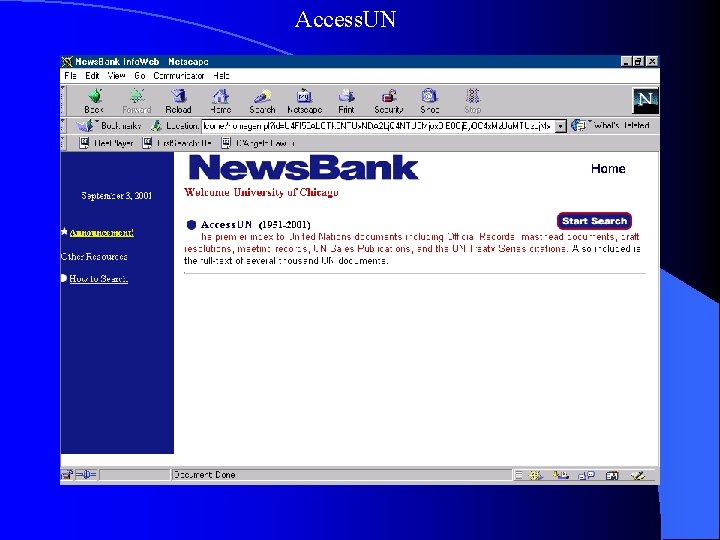
Task: Open Mailbox from component bar icon
Action: [x=561, y=475]
